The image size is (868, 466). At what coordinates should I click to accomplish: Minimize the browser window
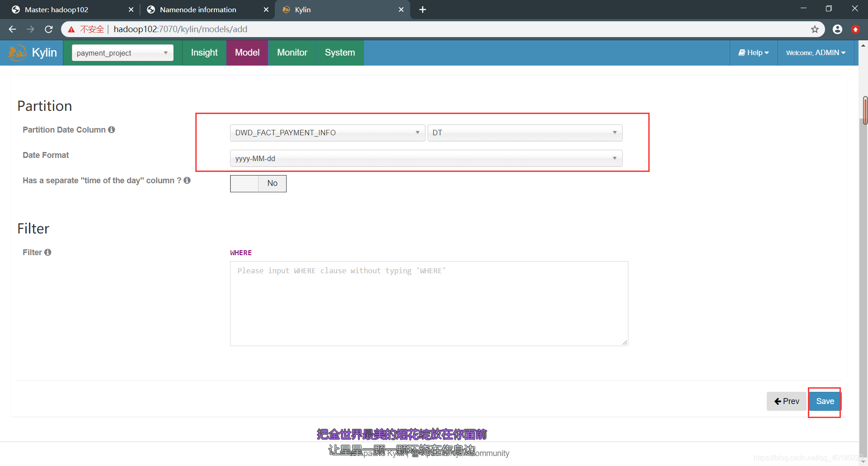tap(803, 8)
